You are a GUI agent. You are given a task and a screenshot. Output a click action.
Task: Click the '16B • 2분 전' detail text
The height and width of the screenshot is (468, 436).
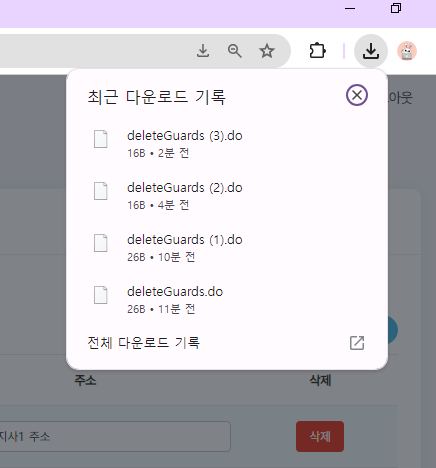(158, 153)
